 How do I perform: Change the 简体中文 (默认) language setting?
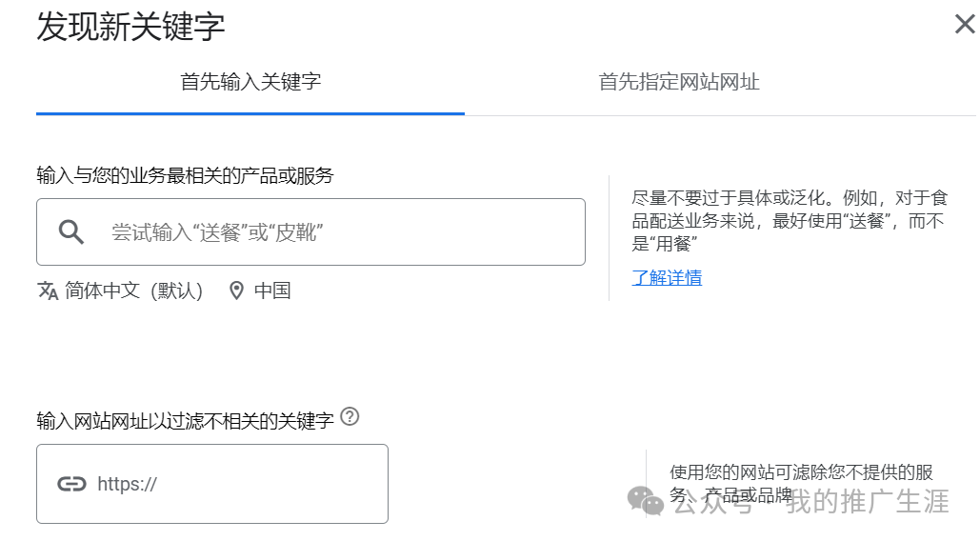(x=133, y=291)
